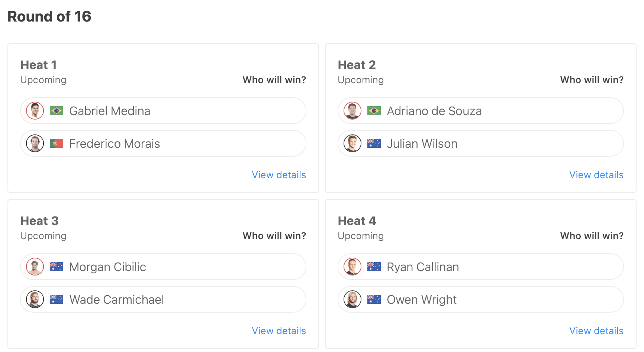Click the Brazil flag beside Adriano de Souza
The width and height of the screenshot is (644, 352).
pyautogui.click(x=374, y=111)
